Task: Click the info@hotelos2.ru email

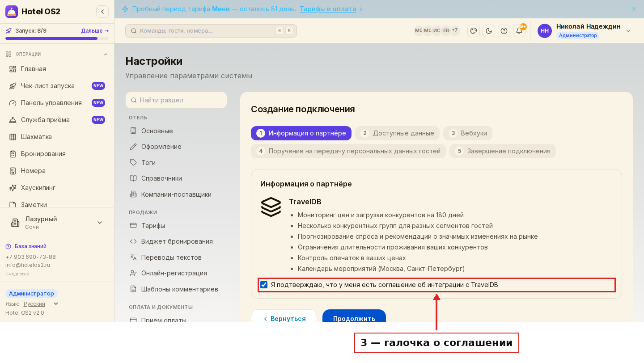Action: (x=28, y=265)
